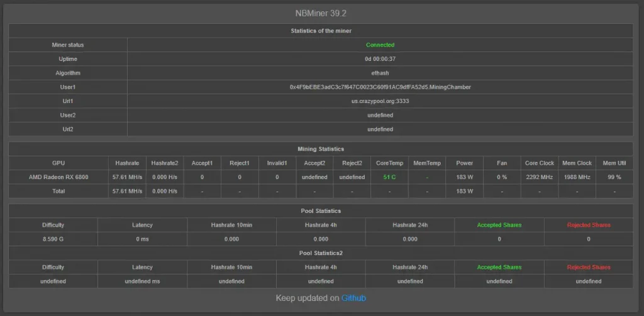Click the Total row label
The width and height of the screenshot is (644, 316).
pos(58,191)
